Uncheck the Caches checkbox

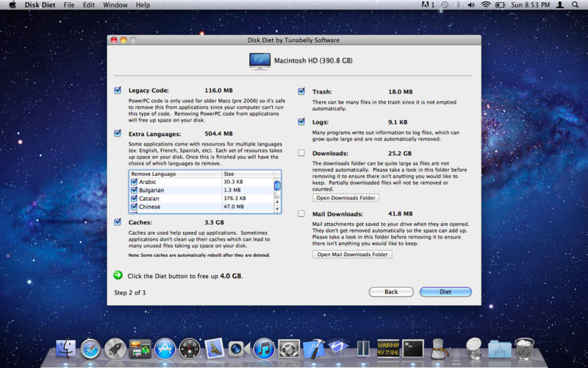tap(118, 222)
